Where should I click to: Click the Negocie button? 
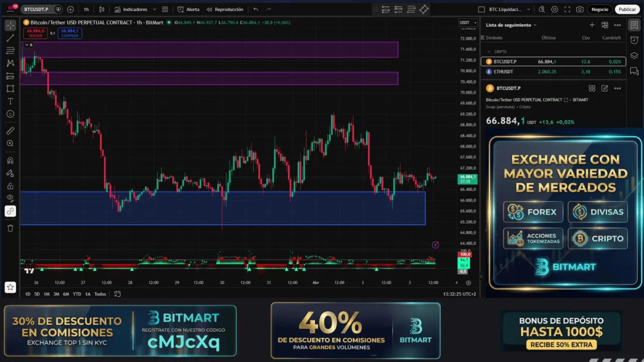pos(600,9)
